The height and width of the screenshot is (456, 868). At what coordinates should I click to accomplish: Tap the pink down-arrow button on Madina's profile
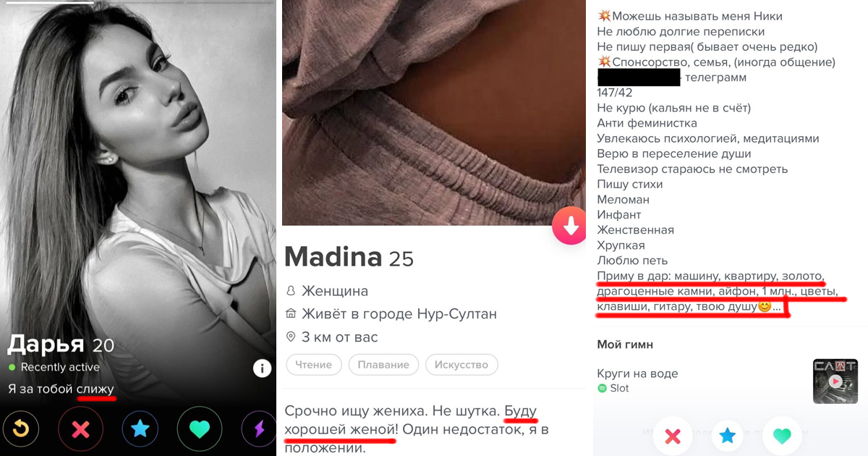(x=570, y=227)
